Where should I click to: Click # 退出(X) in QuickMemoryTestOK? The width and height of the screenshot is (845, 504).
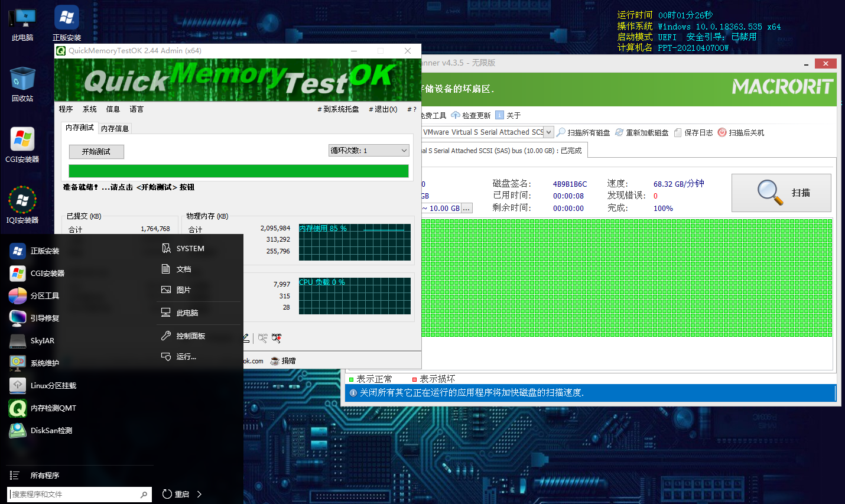pos(383,109)
